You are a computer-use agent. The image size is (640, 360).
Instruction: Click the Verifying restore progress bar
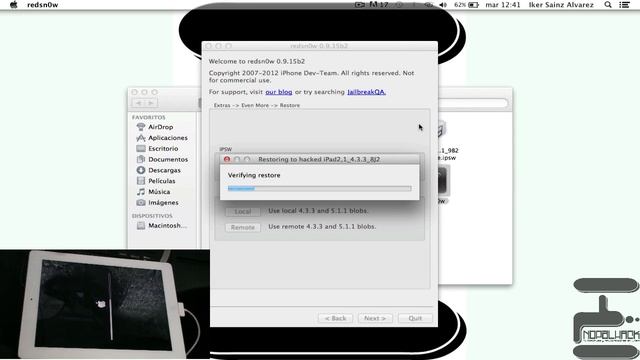click(319, 189)
